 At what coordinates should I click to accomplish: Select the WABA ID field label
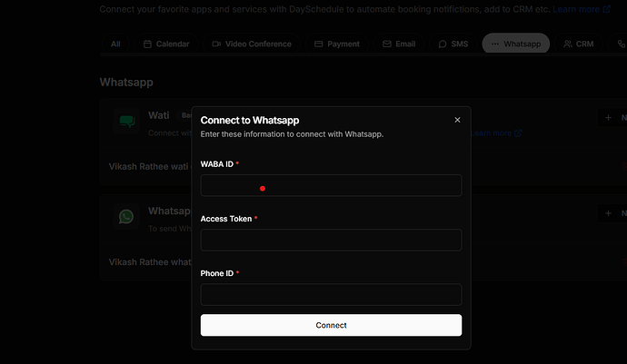pyautogui.click(x=217, y=164)
